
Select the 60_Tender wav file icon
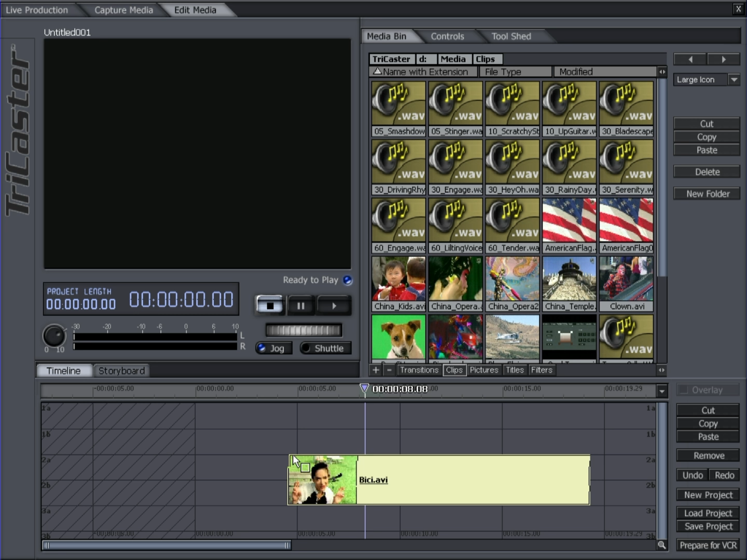(513, 226)
